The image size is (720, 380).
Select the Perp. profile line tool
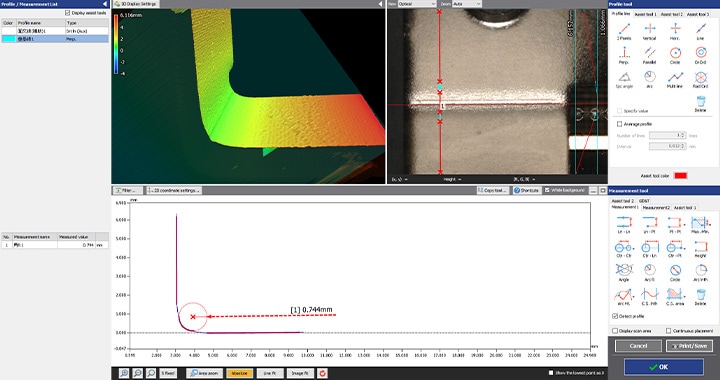pos(624,55)
